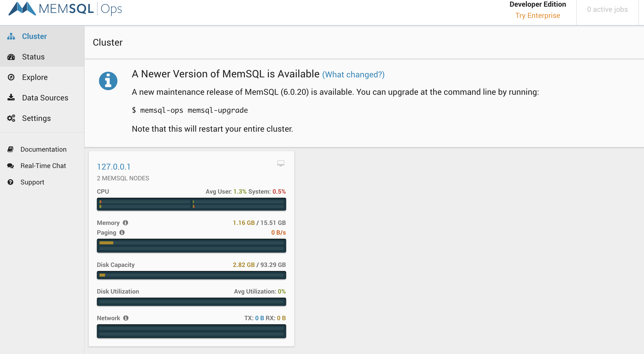This screenshot has height=354, width=644.
Task: Click the 2.82 GB disk value
Action: tap(244, 265)
